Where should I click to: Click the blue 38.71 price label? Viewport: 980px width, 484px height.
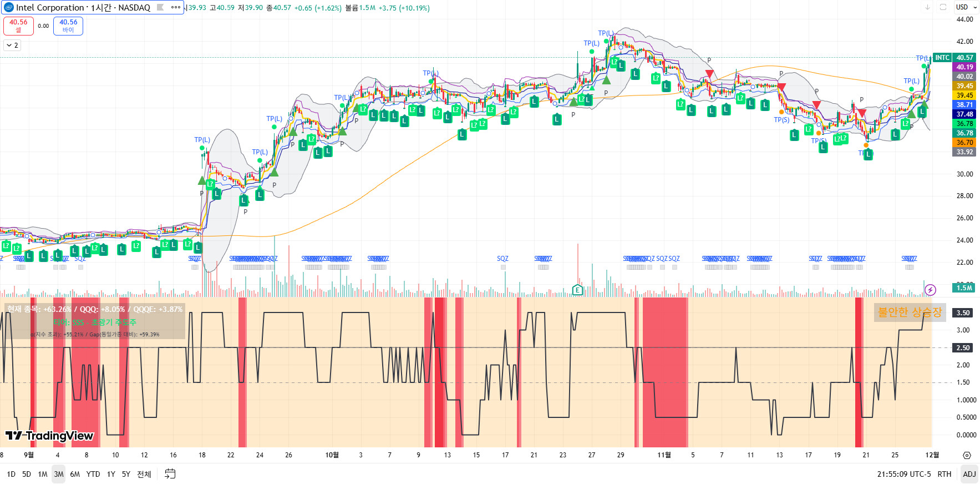(x=964, y=105)
